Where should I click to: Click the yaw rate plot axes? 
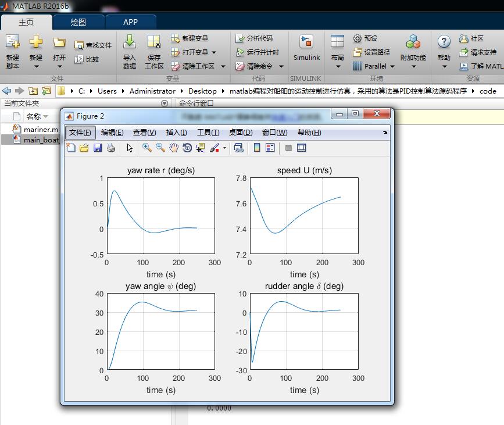[x=161, y=216]
